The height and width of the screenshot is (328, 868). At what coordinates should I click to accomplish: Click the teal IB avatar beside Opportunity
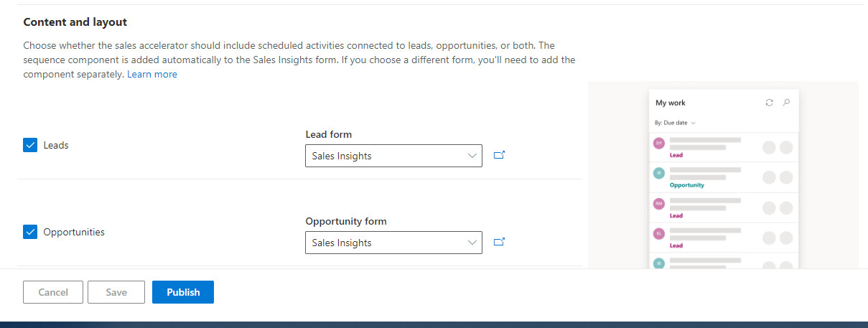[x=658, y=173]
